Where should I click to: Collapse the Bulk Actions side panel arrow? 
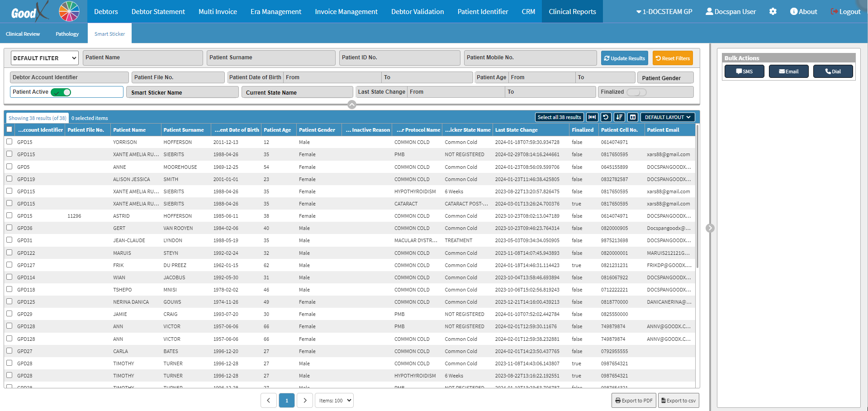710,228
